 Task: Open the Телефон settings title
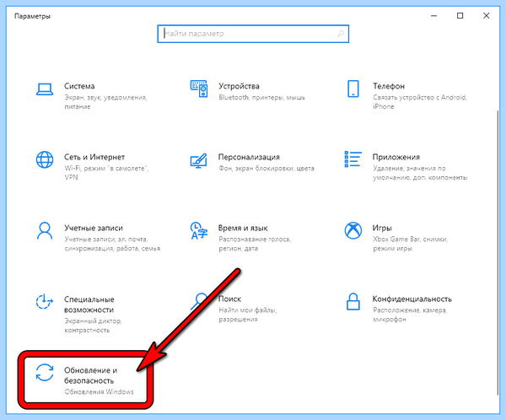[389, 86]
